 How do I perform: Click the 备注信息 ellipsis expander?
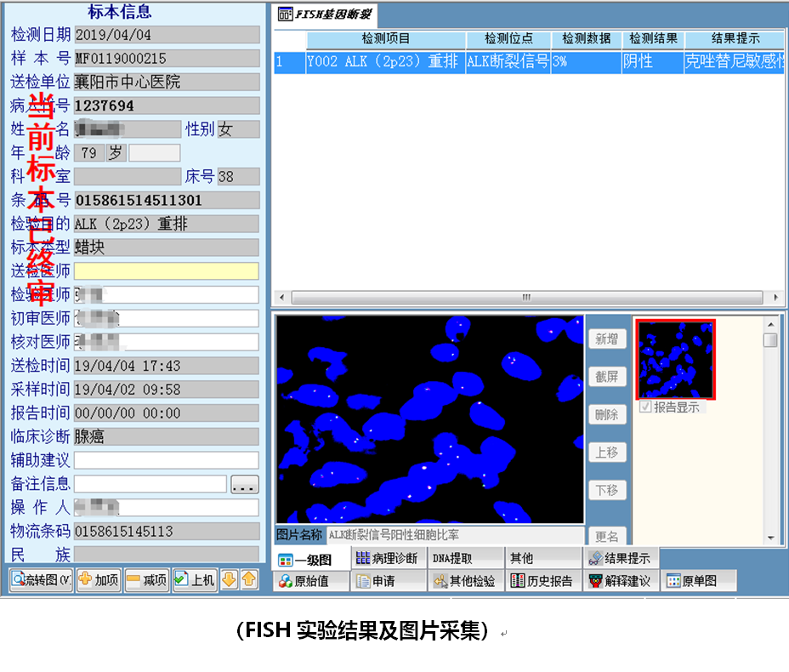click(x=246, y=485)
